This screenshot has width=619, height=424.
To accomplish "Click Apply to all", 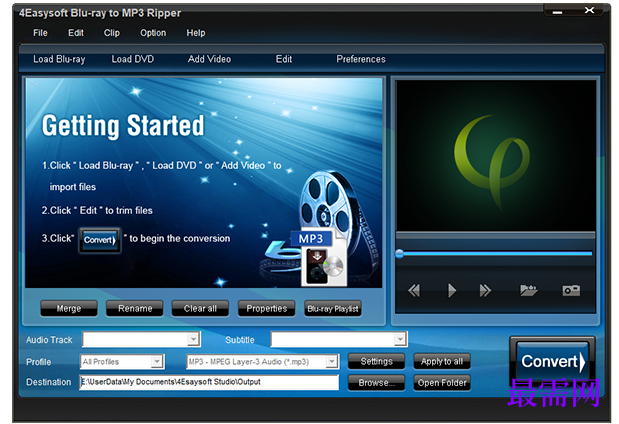I will [x=442, y=361].
